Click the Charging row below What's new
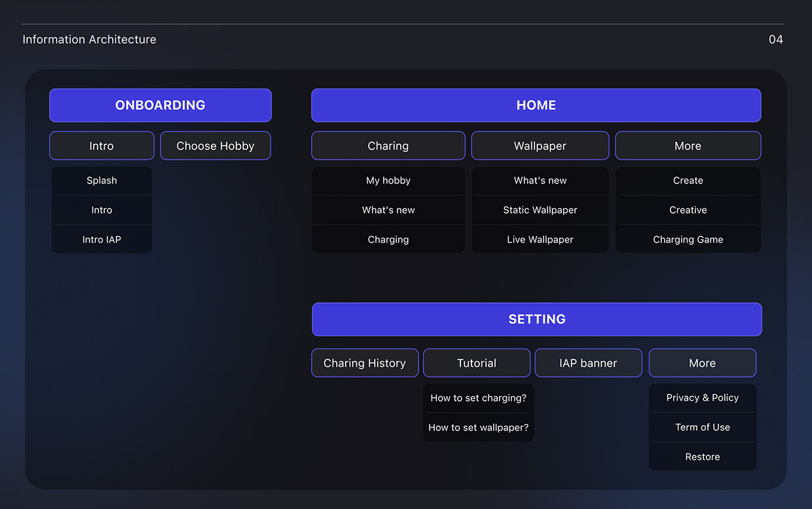This screenshot has height=509, width=812. coord(388,240)
